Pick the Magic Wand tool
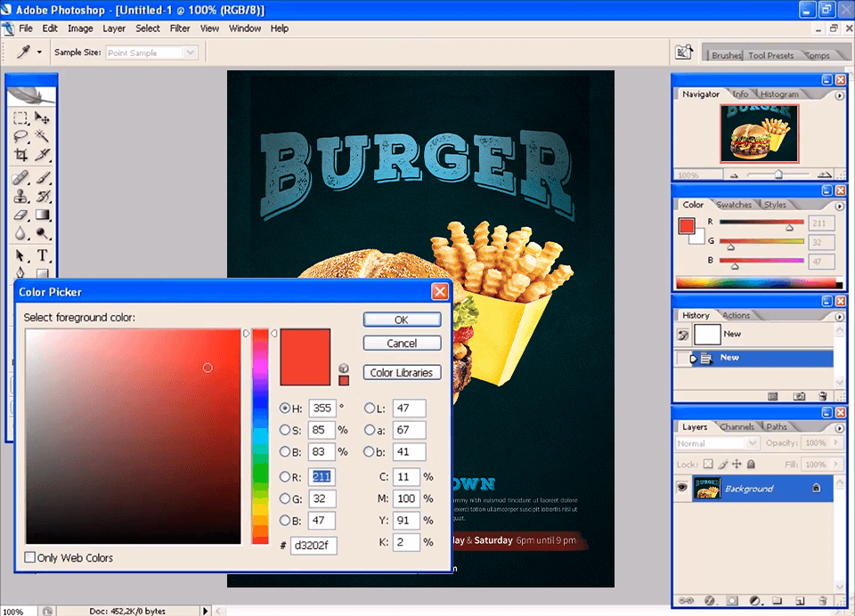 [x=42, y=136]
